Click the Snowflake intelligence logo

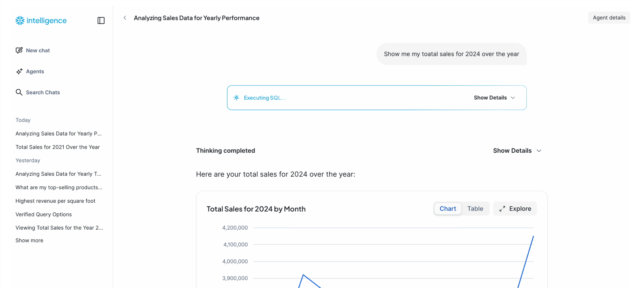pos(41,21)
